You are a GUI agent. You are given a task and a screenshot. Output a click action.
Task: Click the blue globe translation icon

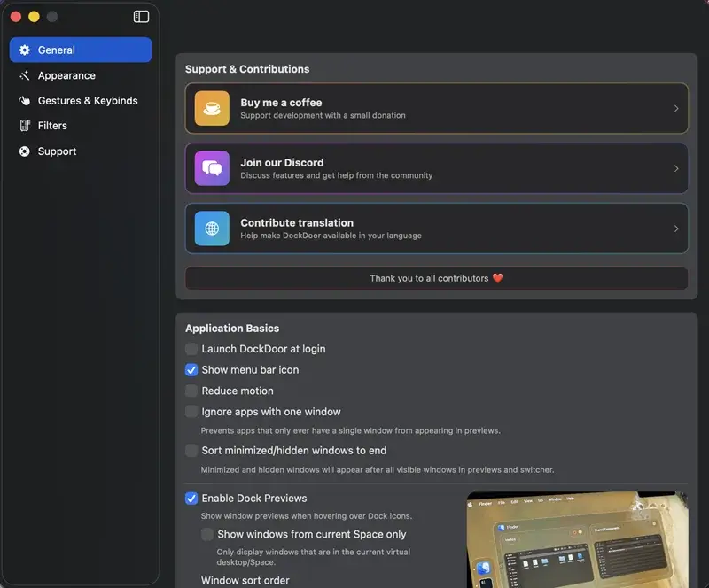point(212,228)
